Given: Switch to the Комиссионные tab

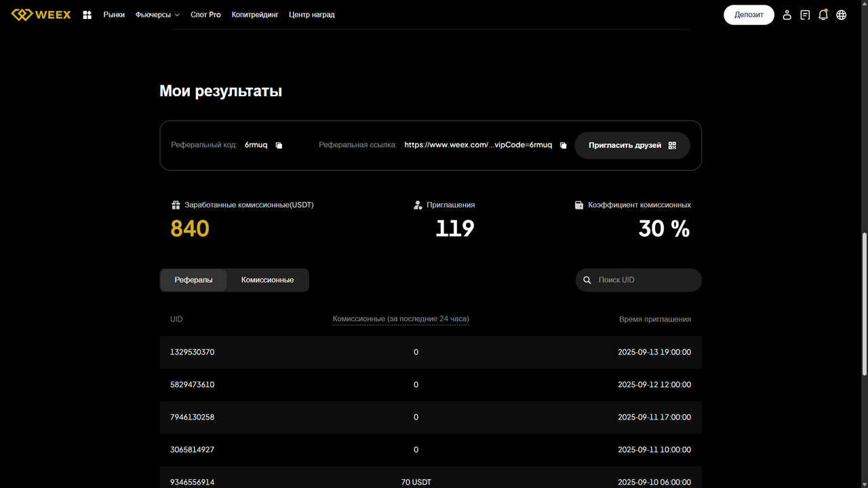Looking at the screenshot, I should click(x=267, y=280).
